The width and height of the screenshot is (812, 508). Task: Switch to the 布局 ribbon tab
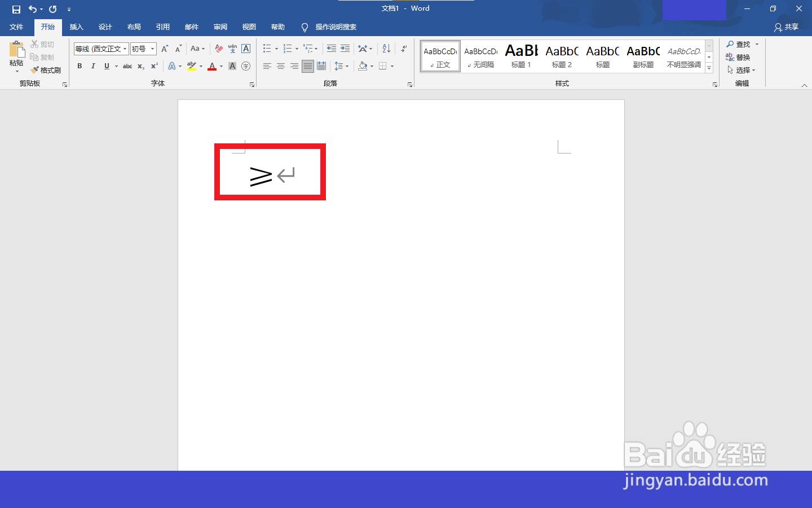[x=134, y=27]
